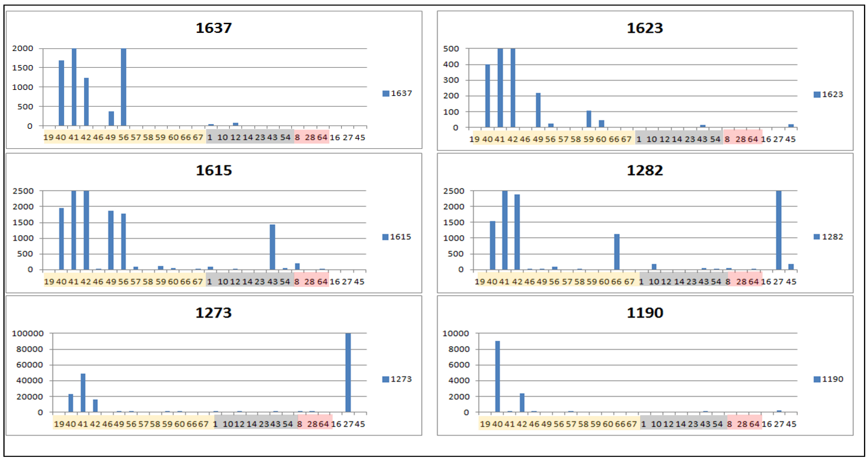Click the 1282 legend color square
Screen dimensions: 868x461
tap(817, 237)
